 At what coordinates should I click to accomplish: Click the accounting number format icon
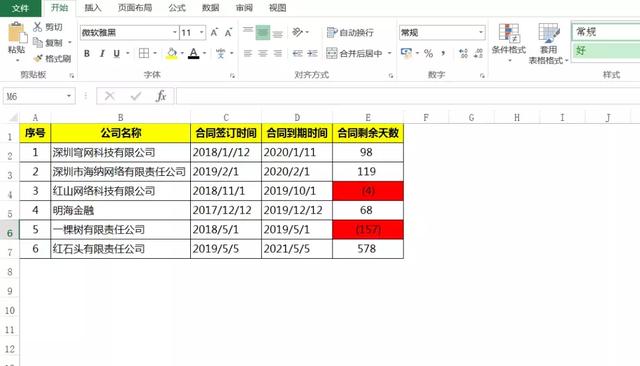coord(407,53)
